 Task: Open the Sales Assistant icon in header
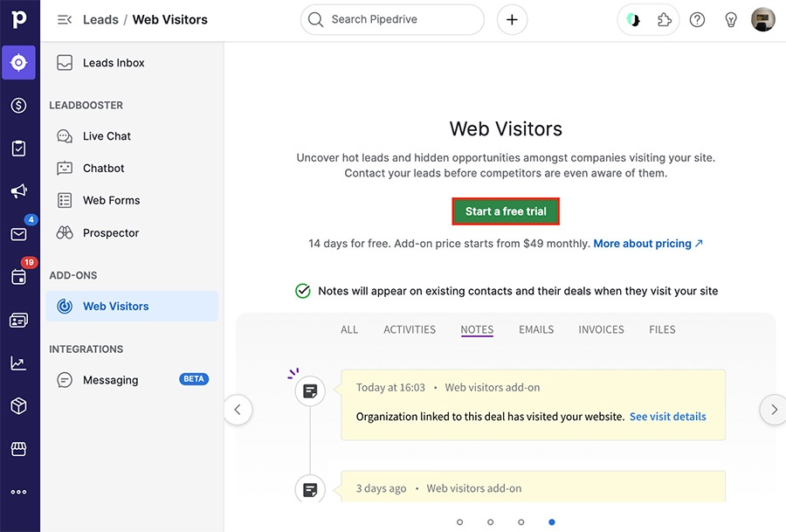point(633,20)
